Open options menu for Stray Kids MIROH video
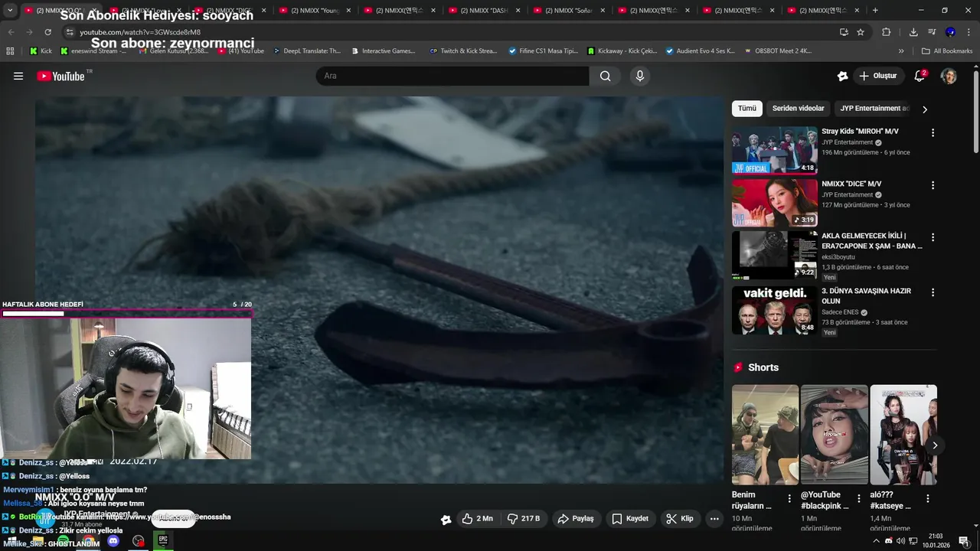Screen dimensions: 980x551 [x=933, y=132]
